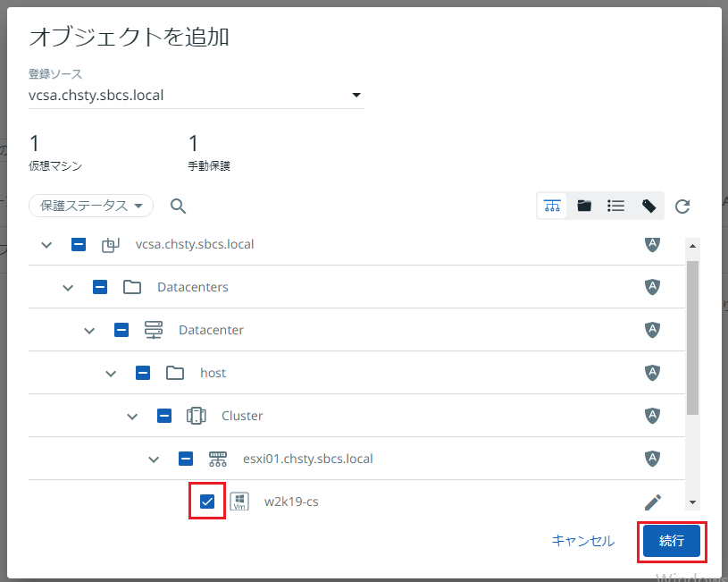
Task: Switch to tag view icon
Action: click(649, 206)
